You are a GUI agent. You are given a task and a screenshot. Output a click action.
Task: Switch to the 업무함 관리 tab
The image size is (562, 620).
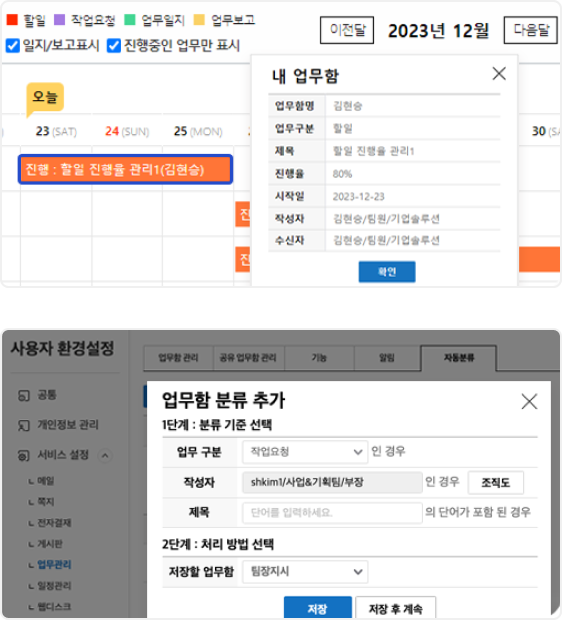click(178, 358)
